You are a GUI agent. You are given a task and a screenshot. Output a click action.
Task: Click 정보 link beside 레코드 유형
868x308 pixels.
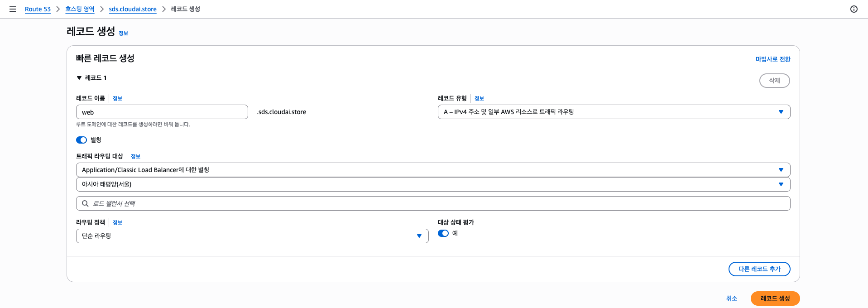(x=479, y=98)
